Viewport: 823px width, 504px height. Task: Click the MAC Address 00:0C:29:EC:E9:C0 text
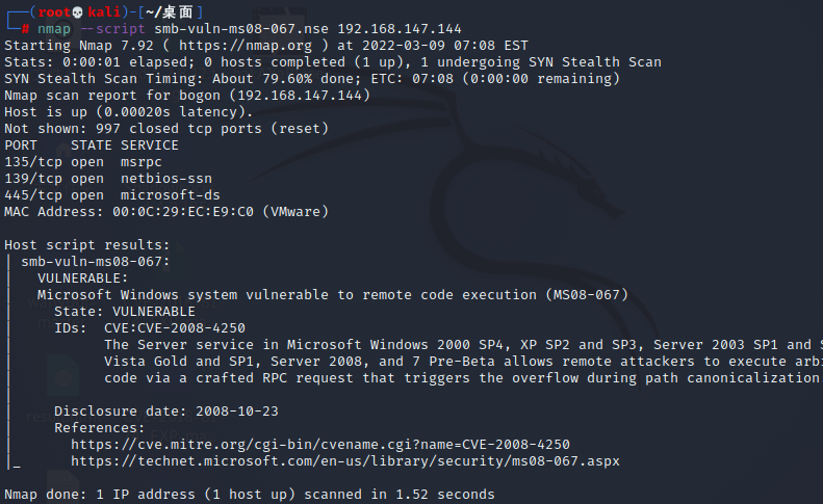click(166, 212)
